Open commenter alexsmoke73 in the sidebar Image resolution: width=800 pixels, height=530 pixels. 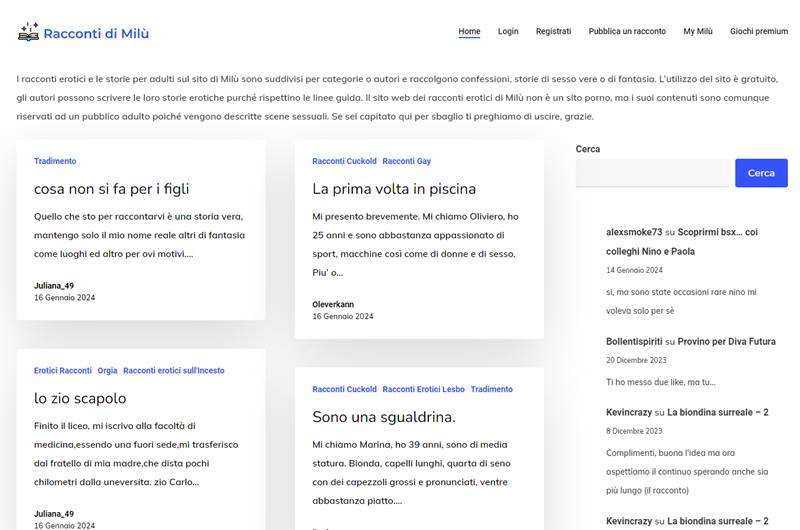[634, 232]
